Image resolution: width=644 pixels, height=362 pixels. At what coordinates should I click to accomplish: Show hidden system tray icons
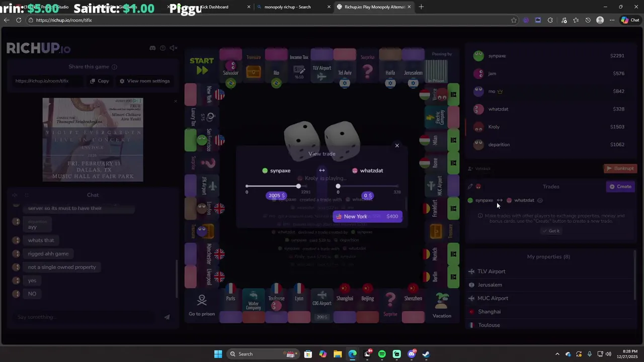click(x=557, y=354)
